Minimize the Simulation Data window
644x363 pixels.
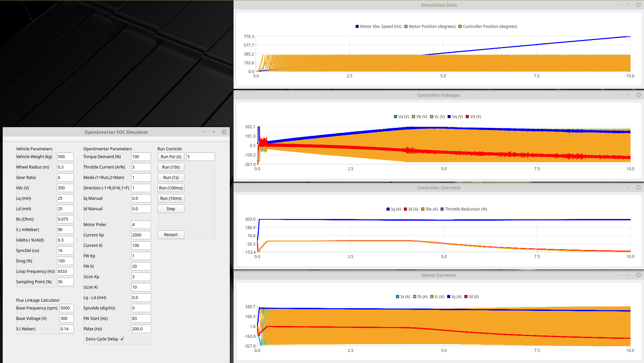[618, 5]
